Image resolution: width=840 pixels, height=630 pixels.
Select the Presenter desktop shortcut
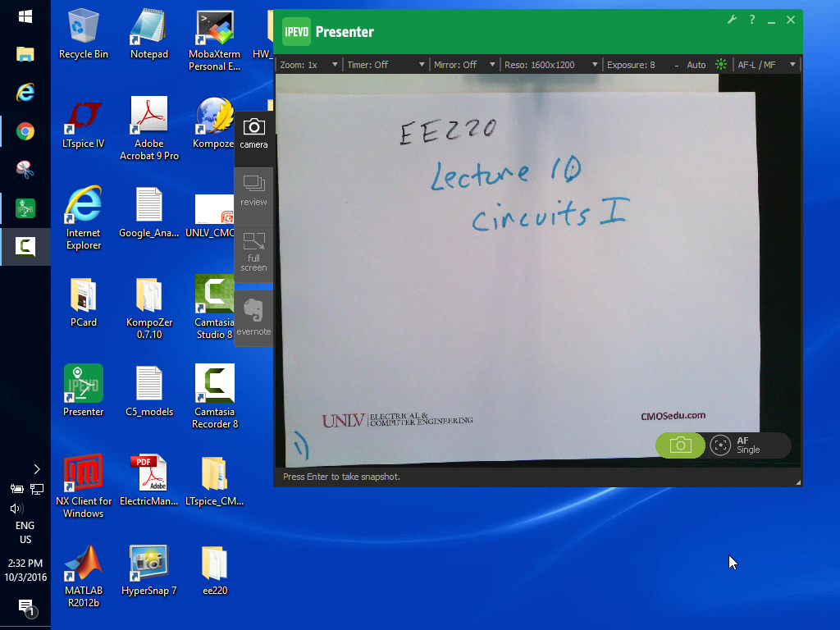tap(83, 390)
